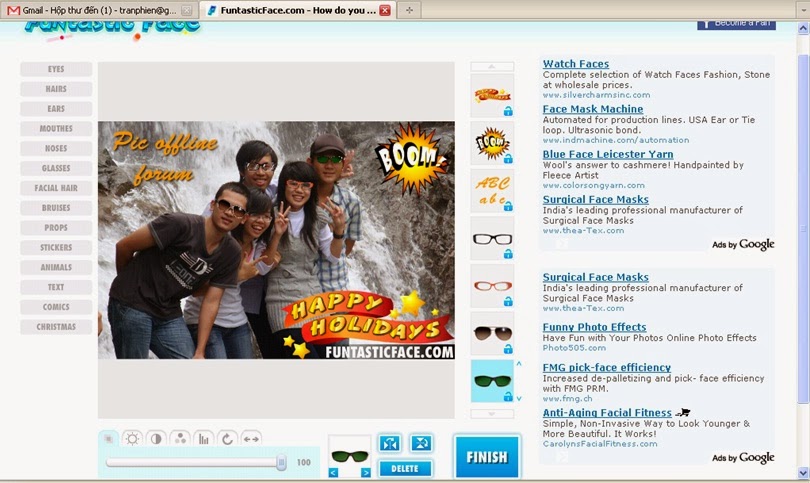Open the STICKERS category

56,247
